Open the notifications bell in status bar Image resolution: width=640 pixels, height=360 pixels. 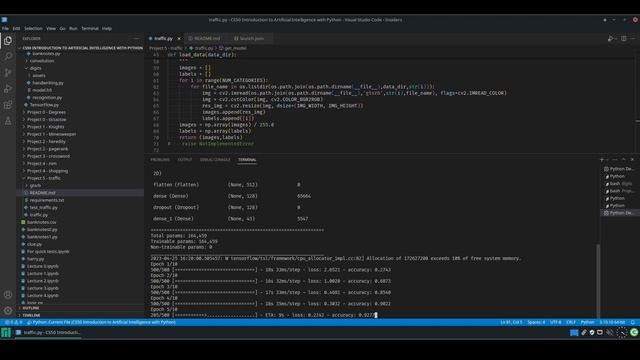tap(633, 322)
